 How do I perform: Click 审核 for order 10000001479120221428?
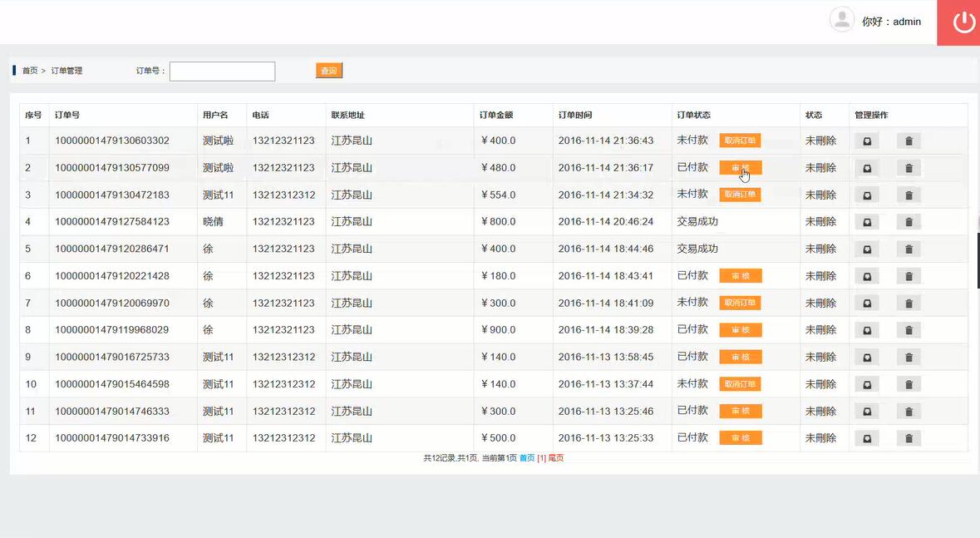pyautogui.click(x=740, y=276)
